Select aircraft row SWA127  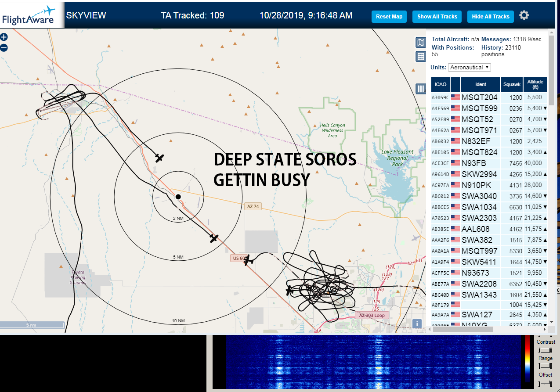[x=489, y=315]
